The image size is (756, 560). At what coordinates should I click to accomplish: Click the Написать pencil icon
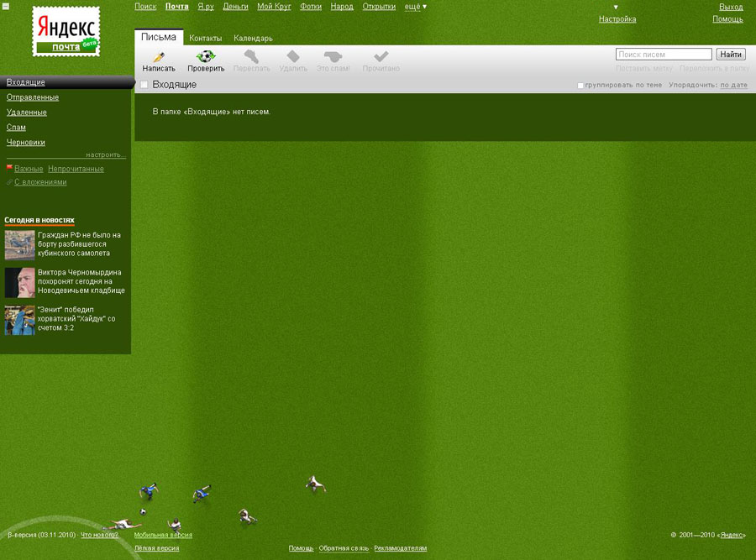coord(159,57)
